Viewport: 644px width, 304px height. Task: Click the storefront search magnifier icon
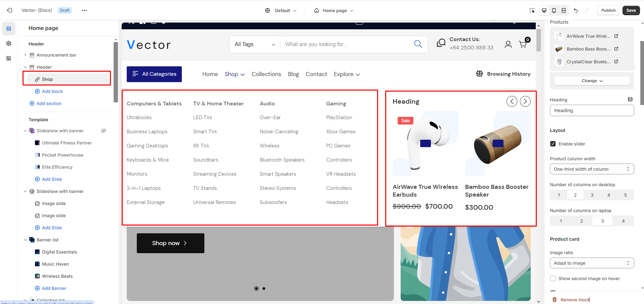418,44
